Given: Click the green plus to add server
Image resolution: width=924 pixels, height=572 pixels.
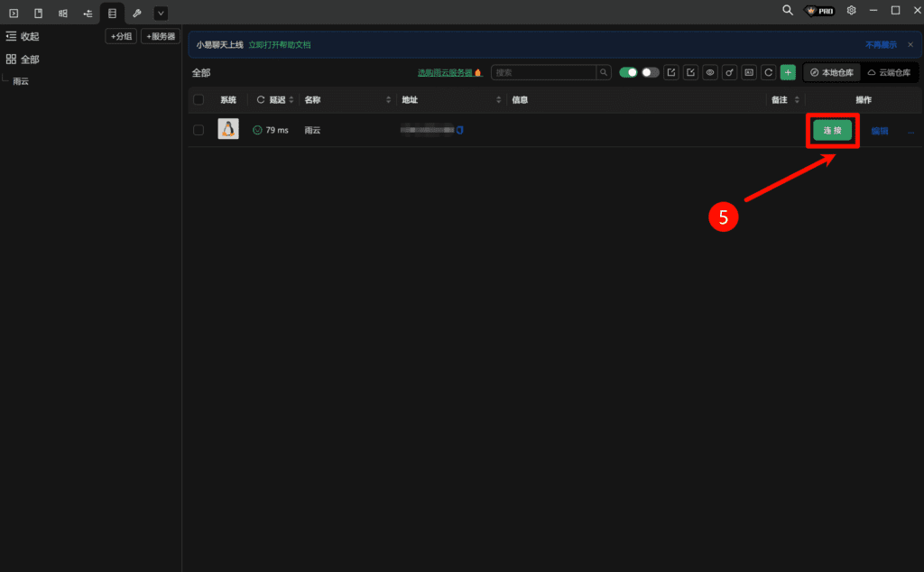Looking at the screenshot, I should point(787,72).
